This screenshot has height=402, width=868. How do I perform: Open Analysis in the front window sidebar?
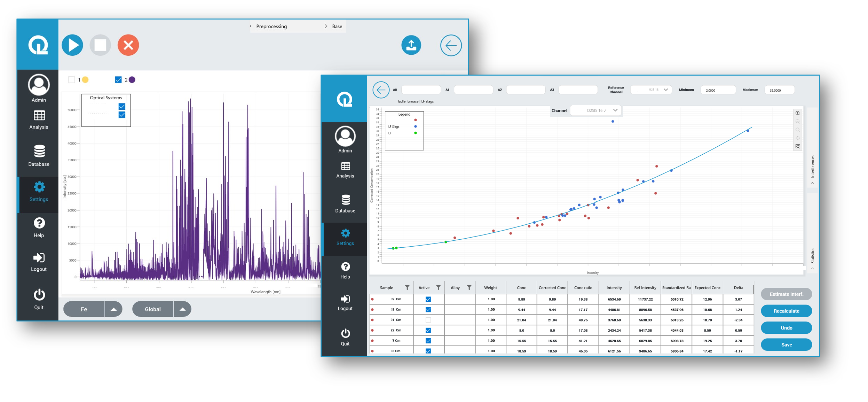coord(345,170)
